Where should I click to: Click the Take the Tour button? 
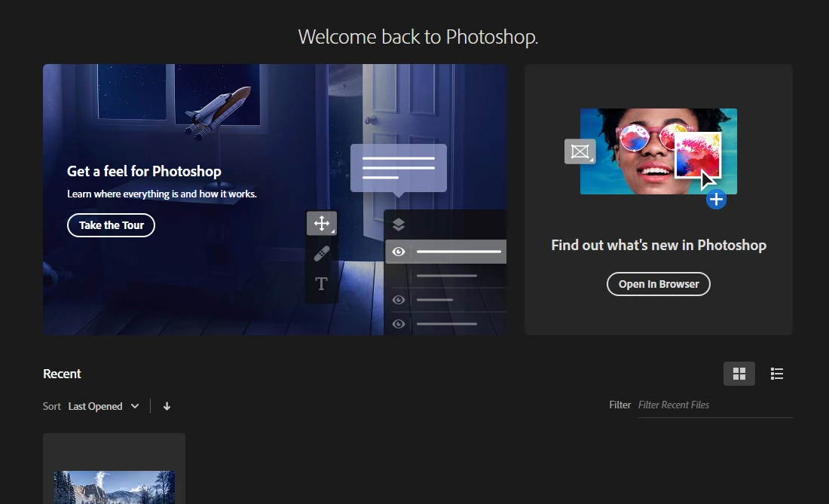(x=111, y=225)
